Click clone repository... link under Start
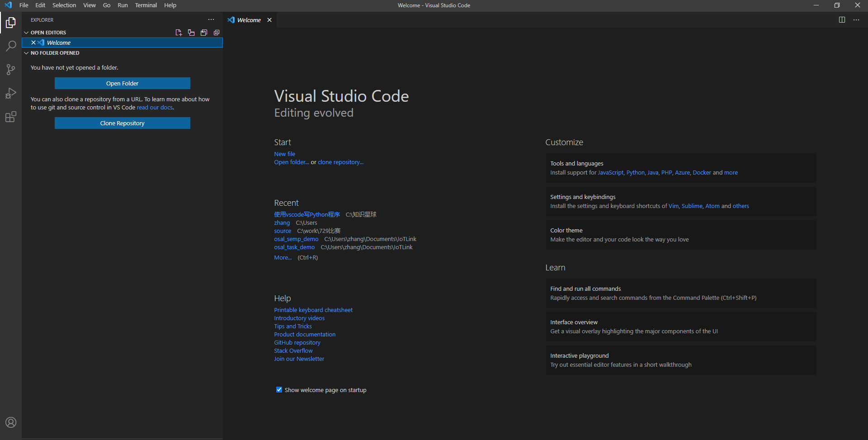The height and width of the screenshot is (440, 868). [340, 162]
